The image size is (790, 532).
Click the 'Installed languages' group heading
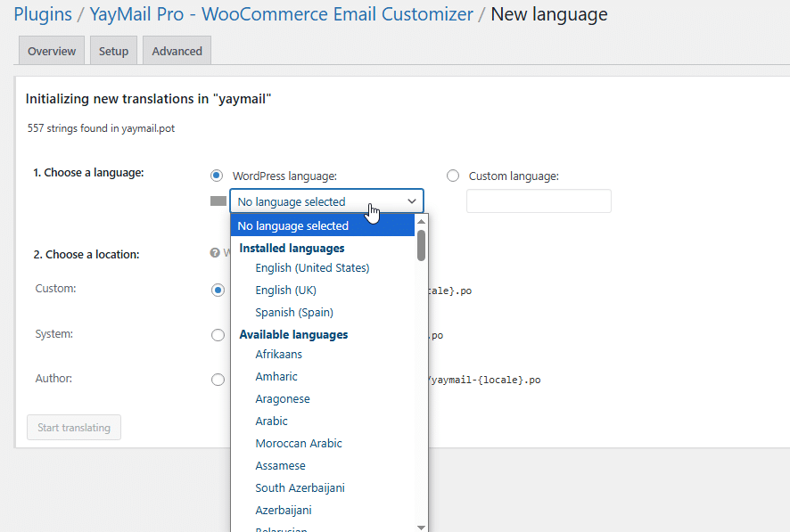click(x=292, y=248)
